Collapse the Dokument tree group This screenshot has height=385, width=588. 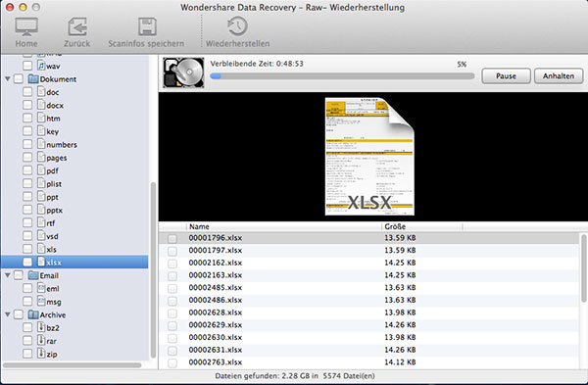click(8, 79)
